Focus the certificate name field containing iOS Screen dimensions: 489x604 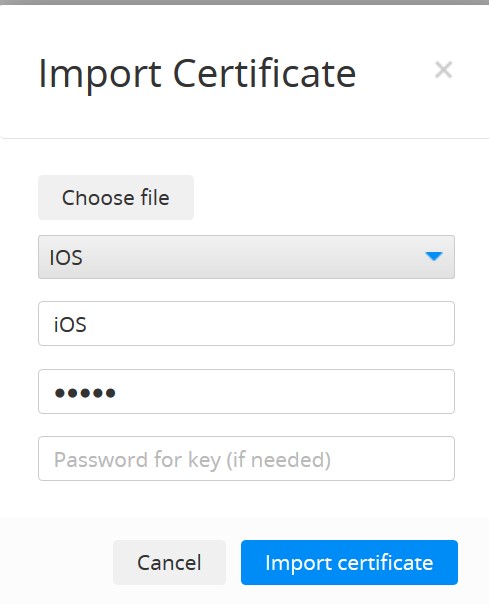click(x=246, y=324)
